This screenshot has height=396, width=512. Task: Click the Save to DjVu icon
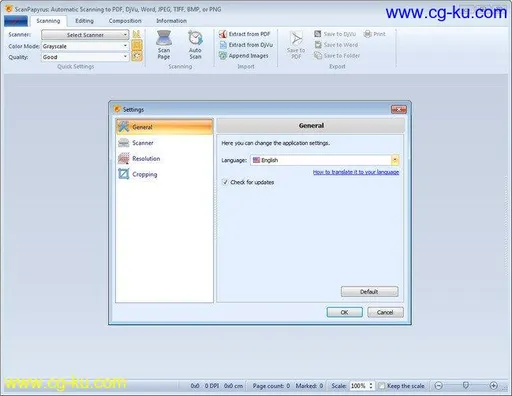pos(318,34)
